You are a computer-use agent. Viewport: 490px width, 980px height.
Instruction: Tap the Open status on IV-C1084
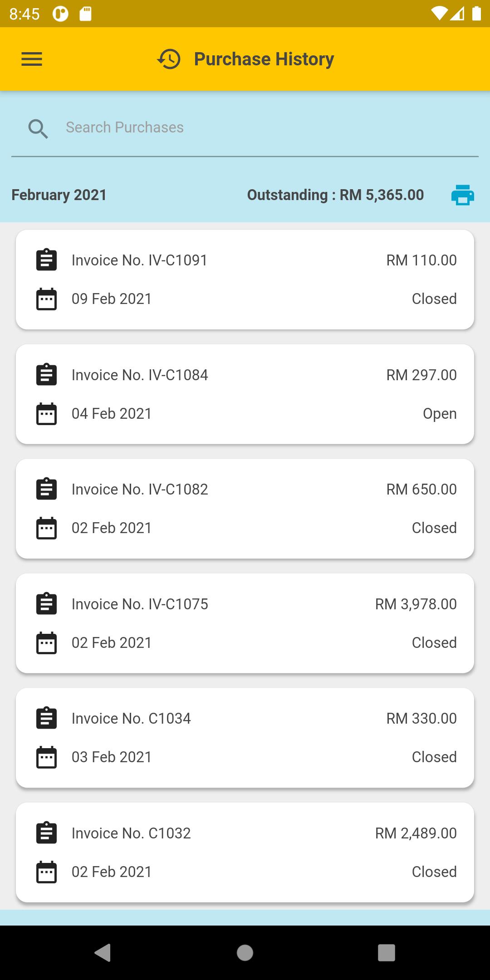pyautogui.click(x=439, y=414)
